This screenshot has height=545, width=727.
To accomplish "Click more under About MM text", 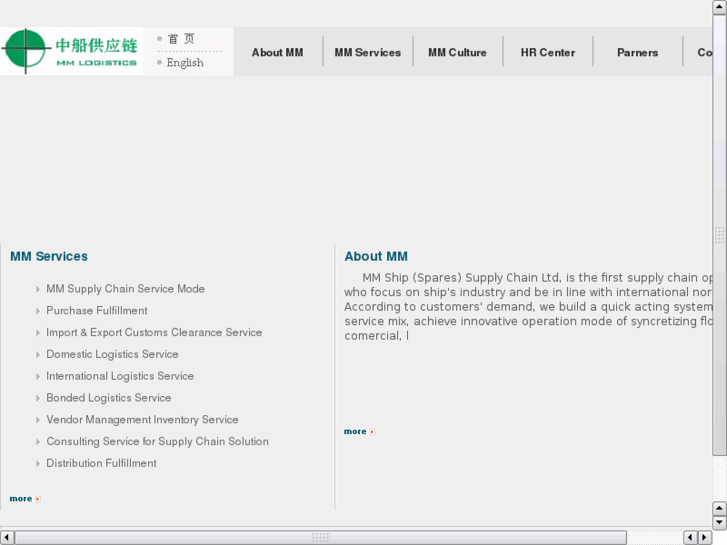I will [359, 431].
